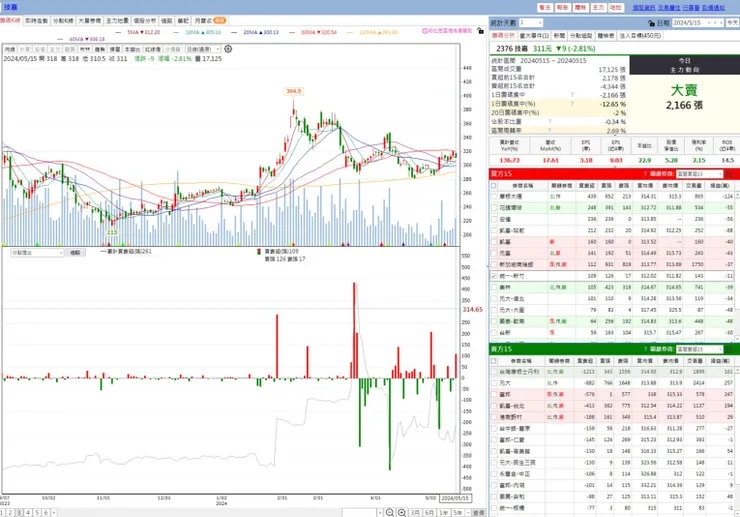This screenshot has width=740, height=517.
Task: Open the 分點追蹤 tab
Action: tap(580, 36)
